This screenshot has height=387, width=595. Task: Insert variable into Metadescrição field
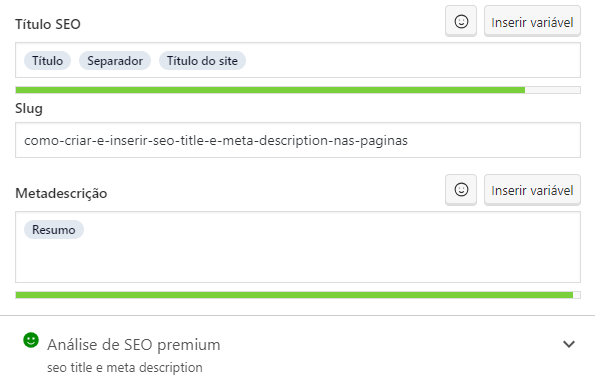point(532,190)
